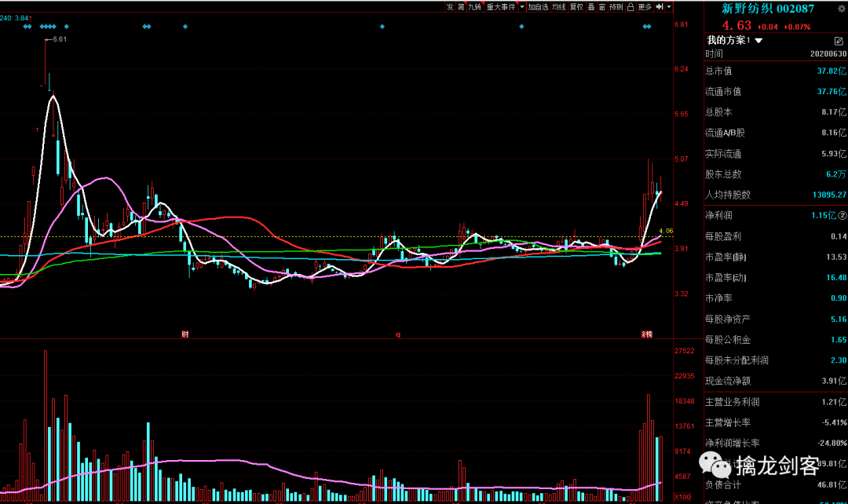Click the edit scheme pencil icon

pos(839,40)
